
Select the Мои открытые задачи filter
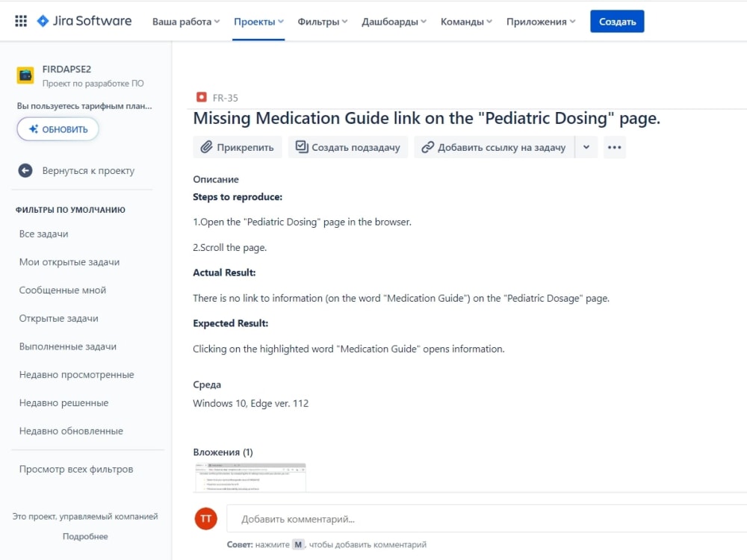(x=69, y=262)
